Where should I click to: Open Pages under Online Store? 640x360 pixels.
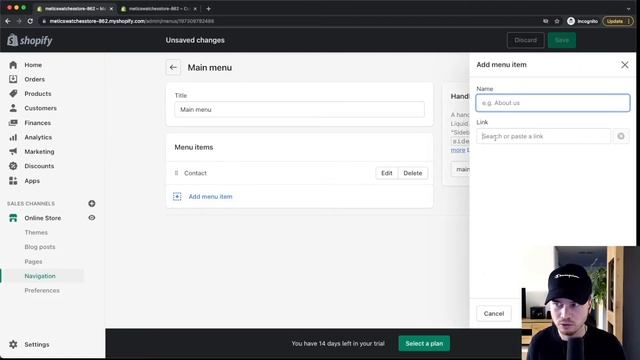(x=33, y=262)
